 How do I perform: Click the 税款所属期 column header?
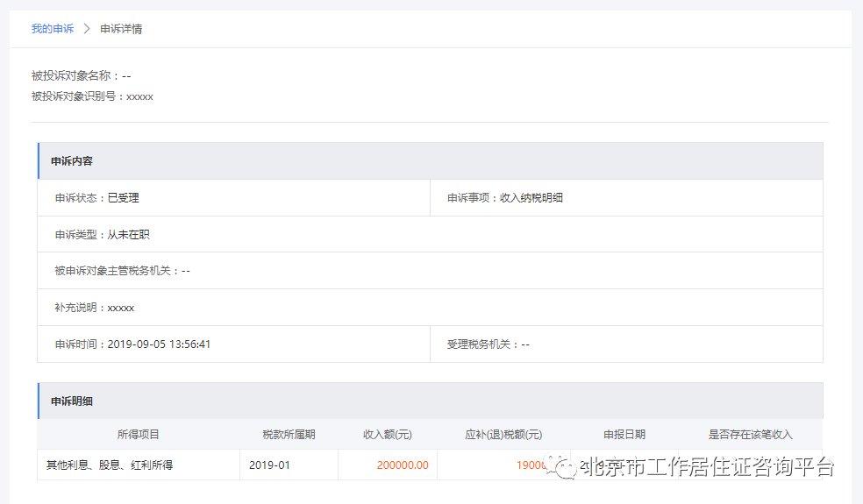pos(289,434)
